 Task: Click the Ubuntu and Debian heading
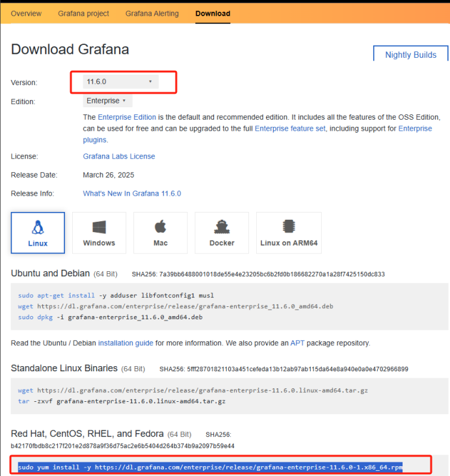51,273
